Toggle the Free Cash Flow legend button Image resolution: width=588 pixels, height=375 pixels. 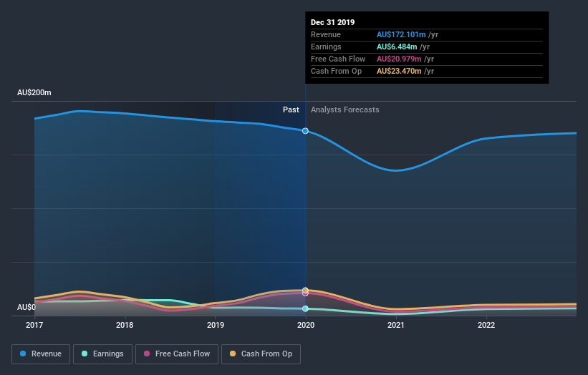177,354
